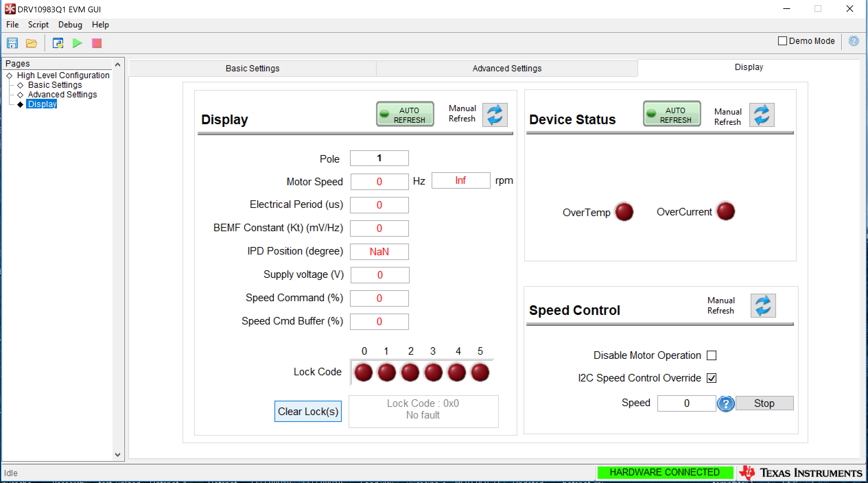Viewport: 868px width, 483px height.
Task: Click Lock Code LED number 5
Action: point(480,373)
